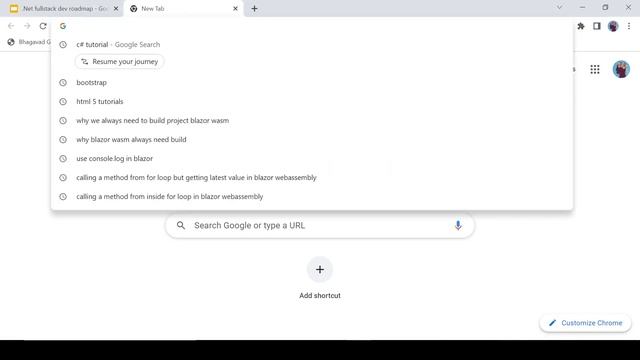Open a new tab with plus button
Image resolution: width=640 pixels, height=360 pixels.
point(254,9)
